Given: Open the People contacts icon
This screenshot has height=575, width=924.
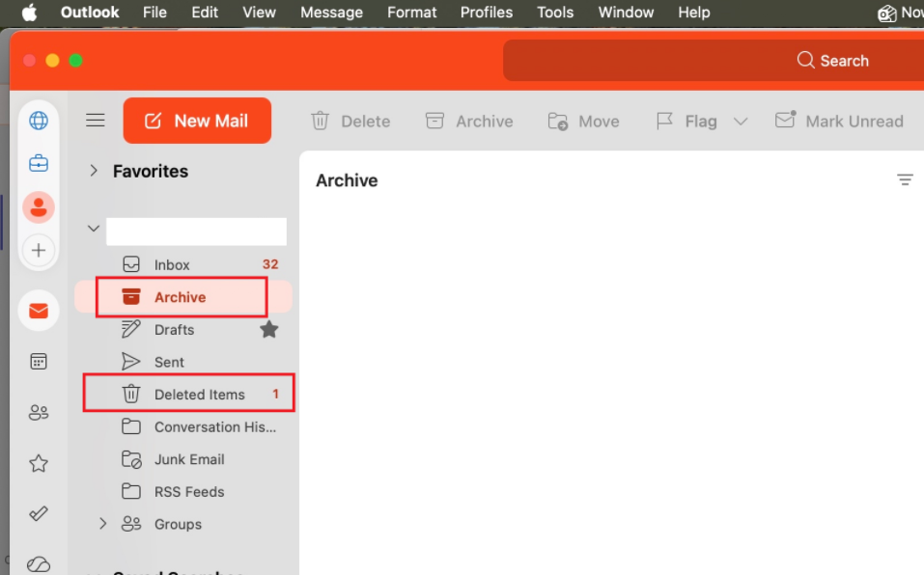Looking at the screenshot, I should [39, 412].
